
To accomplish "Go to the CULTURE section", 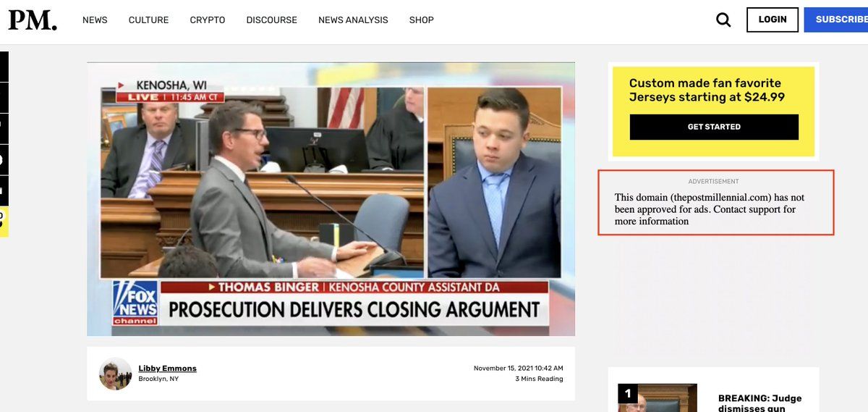I will [148, 20].
